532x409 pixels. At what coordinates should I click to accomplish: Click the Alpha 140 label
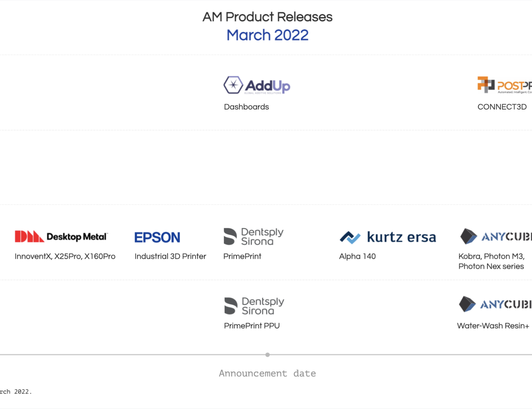pos(357,256)
